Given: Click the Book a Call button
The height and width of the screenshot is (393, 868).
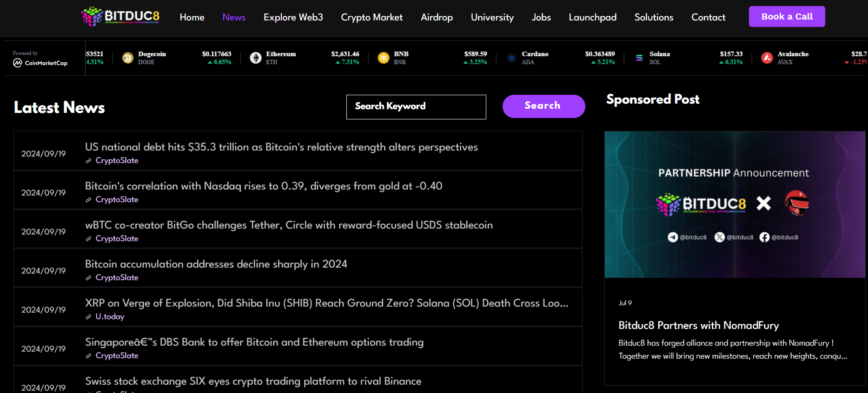Looking at the screenshot, I should 787,17.
